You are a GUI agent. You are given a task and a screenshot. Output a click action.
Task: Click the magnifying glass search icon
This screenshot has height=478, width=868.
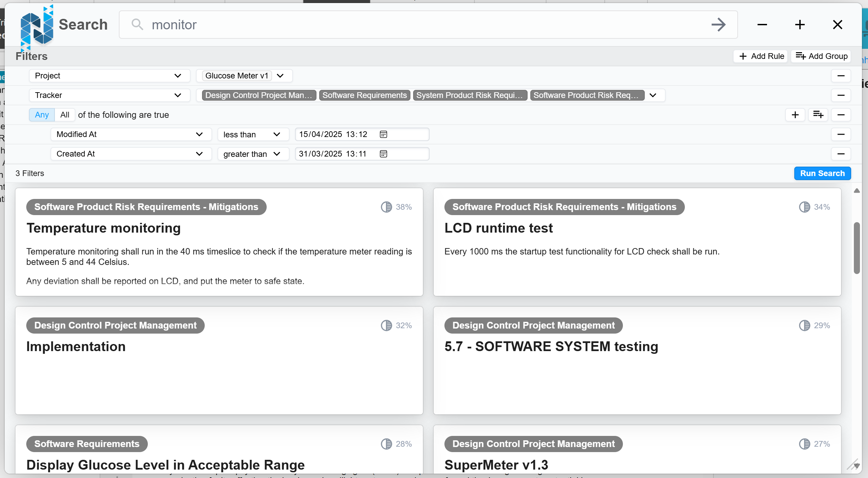click(137, 25)
